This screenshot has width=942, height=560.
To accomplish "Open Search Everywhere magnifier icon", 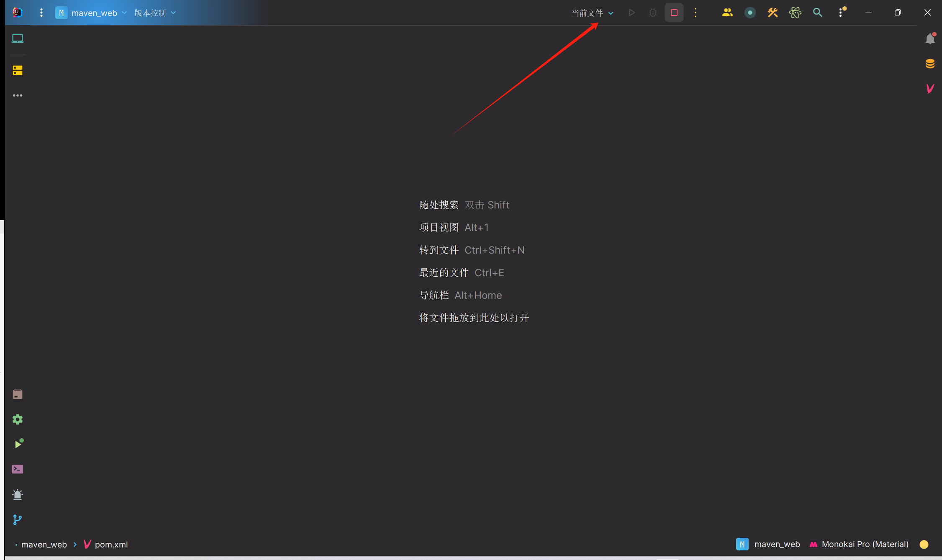I will click(x=818, y=13).
